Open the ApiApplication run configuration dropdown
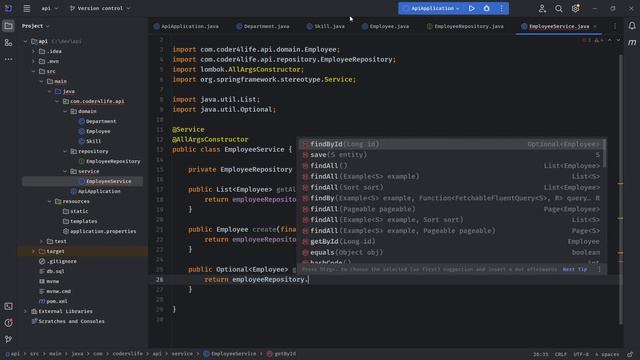This screenshot has height=360, width=640. [432, 8]
